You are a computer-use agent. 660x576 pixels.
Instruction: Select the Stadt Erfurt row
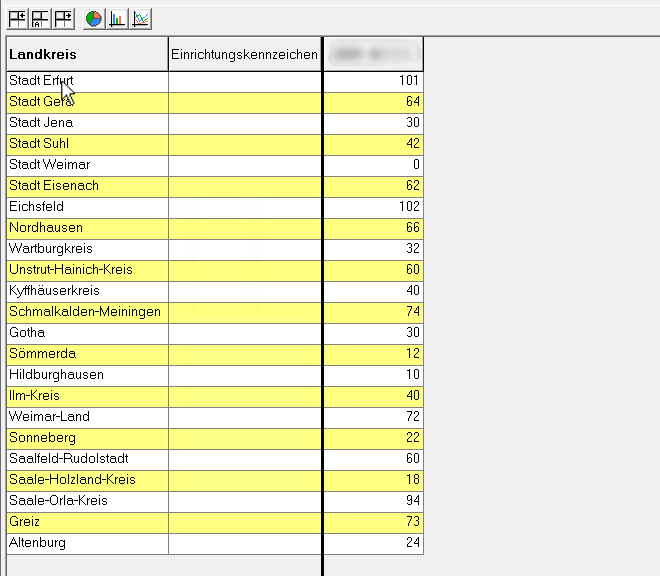click(40, 81)
